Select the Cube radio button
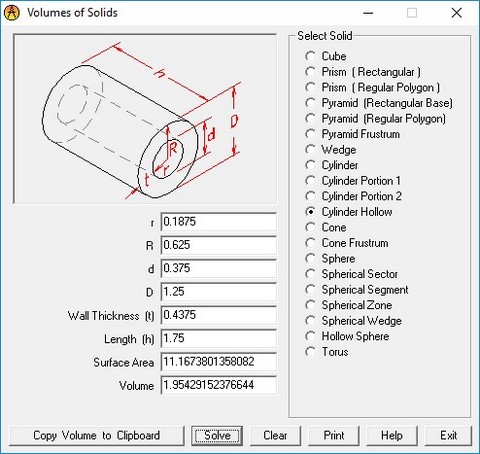Viewport: 480px width, 454px height. pyautogui.click(x=326, y=56)
